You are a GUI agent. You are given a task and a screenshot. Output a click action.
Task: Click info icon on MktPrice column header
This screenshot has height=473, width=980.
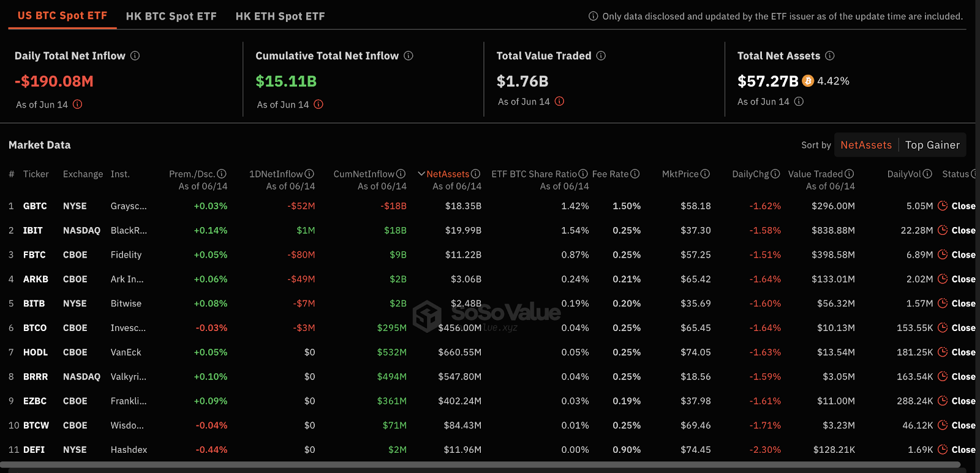click(x=705, y=174)
